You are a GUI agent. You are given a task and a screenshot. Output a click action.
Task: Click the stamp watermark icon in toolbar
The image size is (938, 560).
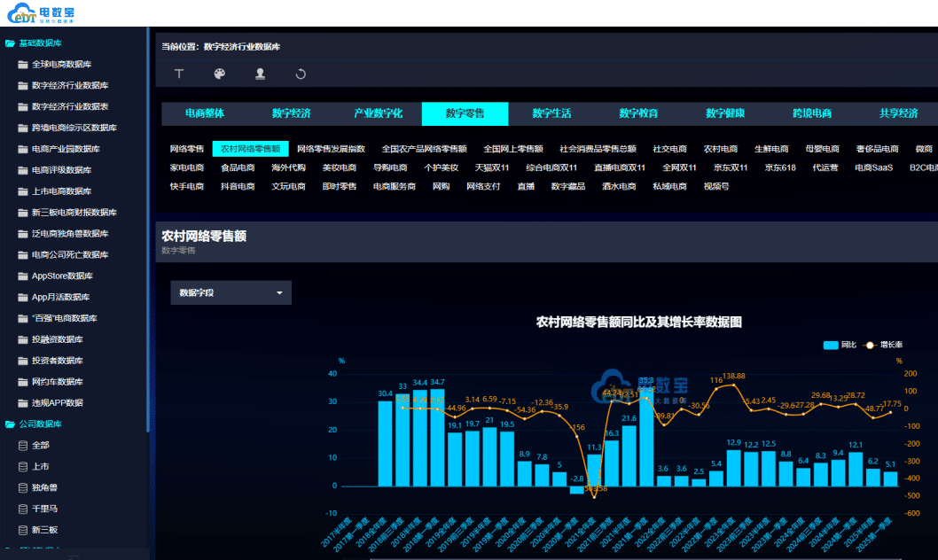point(261,74)
